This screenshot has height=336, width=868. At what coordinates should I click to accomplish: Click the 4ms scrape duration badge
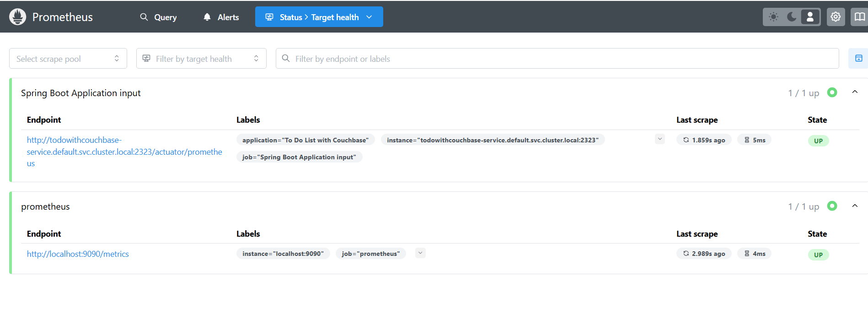coord(754,254)
